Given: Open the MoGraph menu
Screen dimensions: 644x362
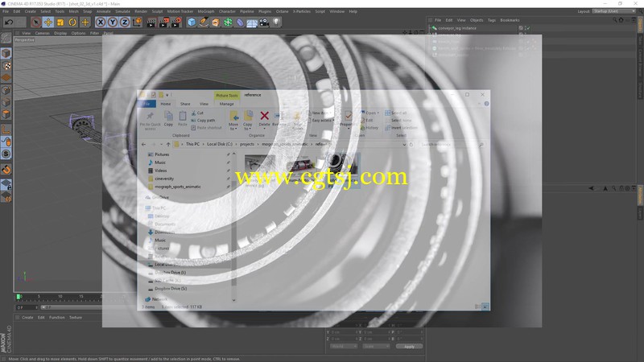Looking at the screenshot, I should pos(206,11).
